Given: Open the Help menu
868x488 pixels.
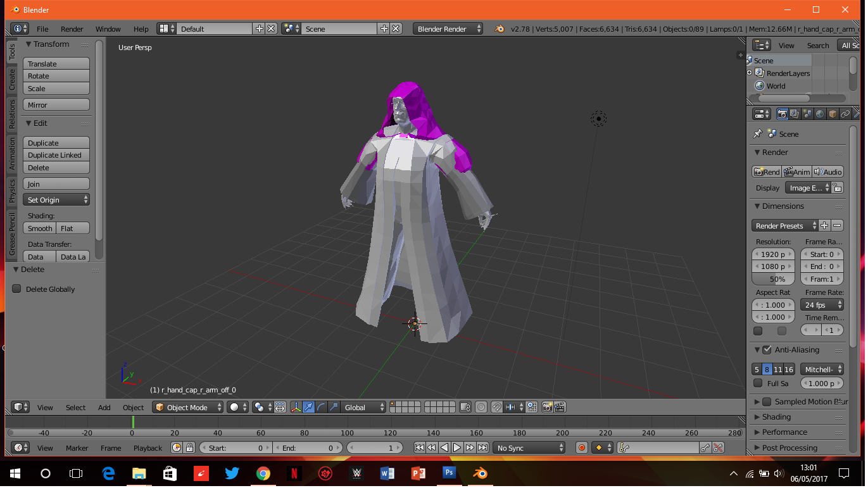Looking at the screenshot, I should pyautogui.click(x=141, y=29).
